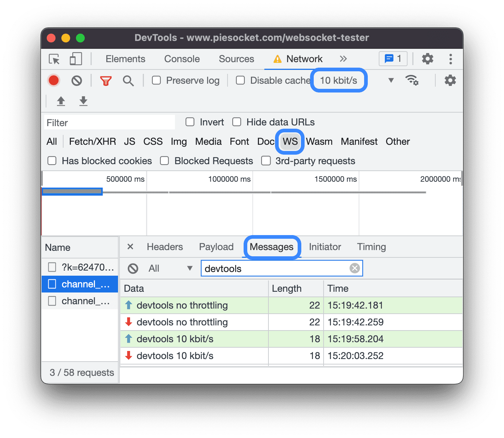Import a HAR file
Viewport: 504px width, 438px height.
click(x=61, y=101)
